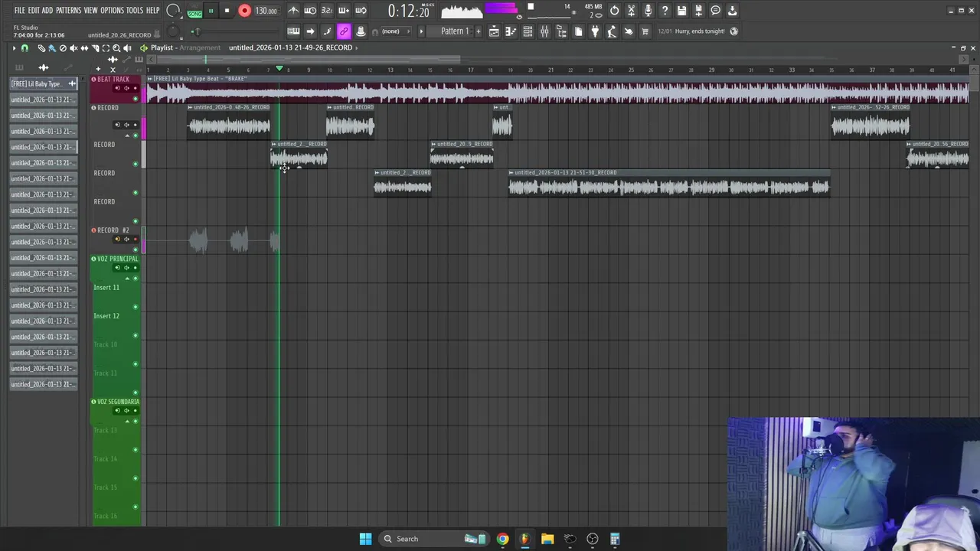The height and width of the screenshot is (551, 980).
Task: Open the EDIT menu
Action: coord(34,11)
